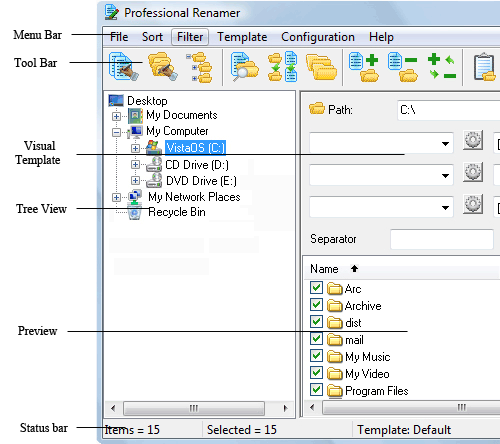Screen dimensions: 500x444
Task: Expand CD Drive (D:) tree node
Action: (135, 164)
